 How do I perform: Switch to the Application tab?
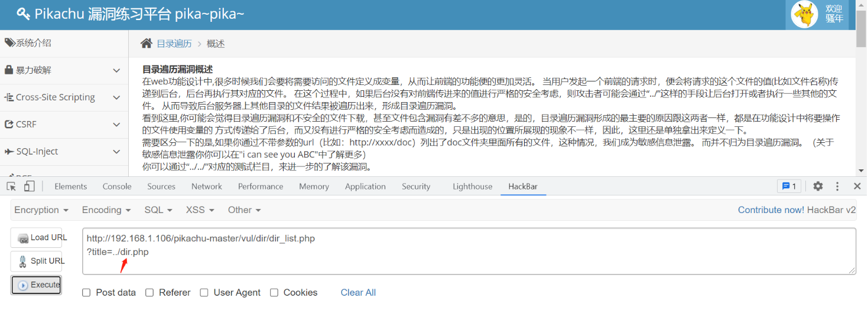tap(365, 187)
